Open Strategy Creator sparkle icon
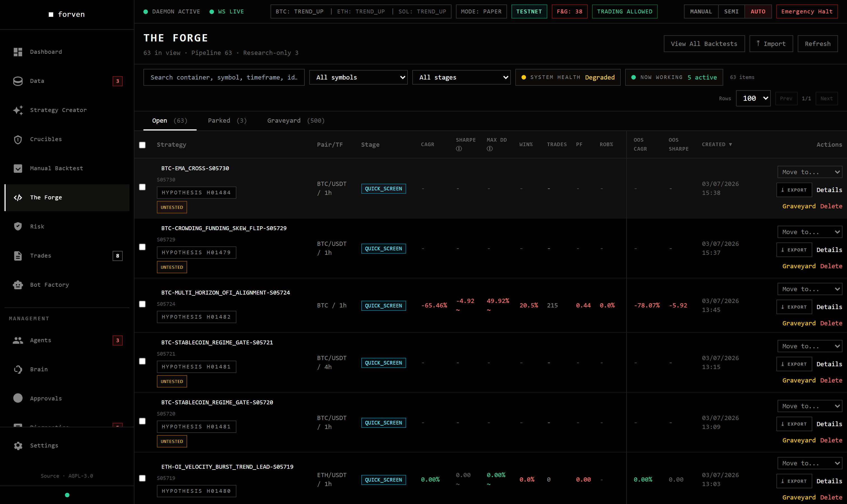 [x=18, y=110]
